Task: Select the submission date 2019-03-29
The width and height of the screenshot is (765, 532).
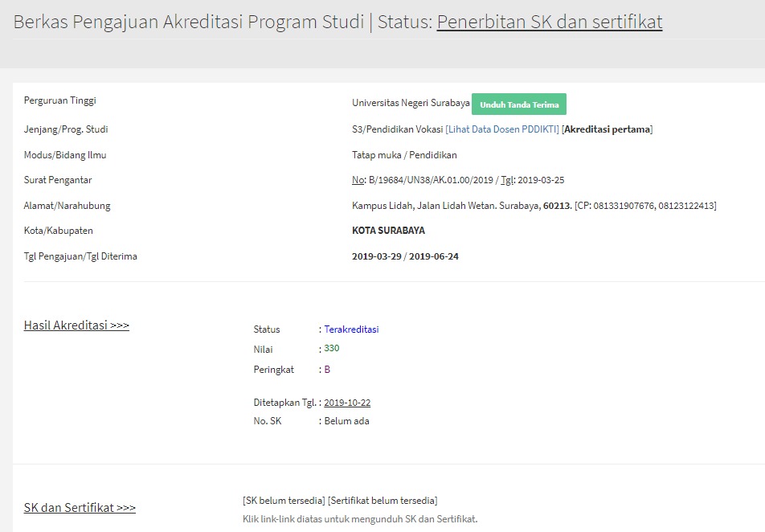Action: pyautogui.click(x=377, y=256)
